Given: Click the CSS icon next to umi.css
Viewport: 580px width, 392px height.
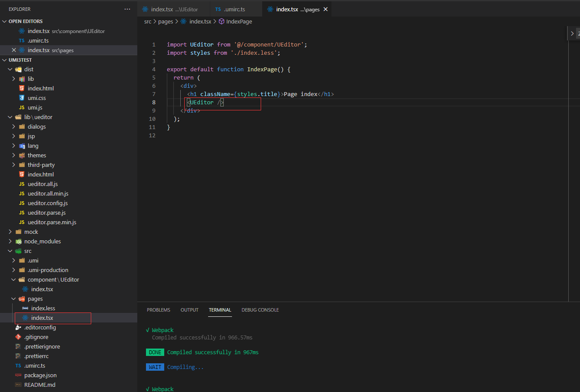Looking at the screenshot, I should pyautogui.click(x=21, y=98).
